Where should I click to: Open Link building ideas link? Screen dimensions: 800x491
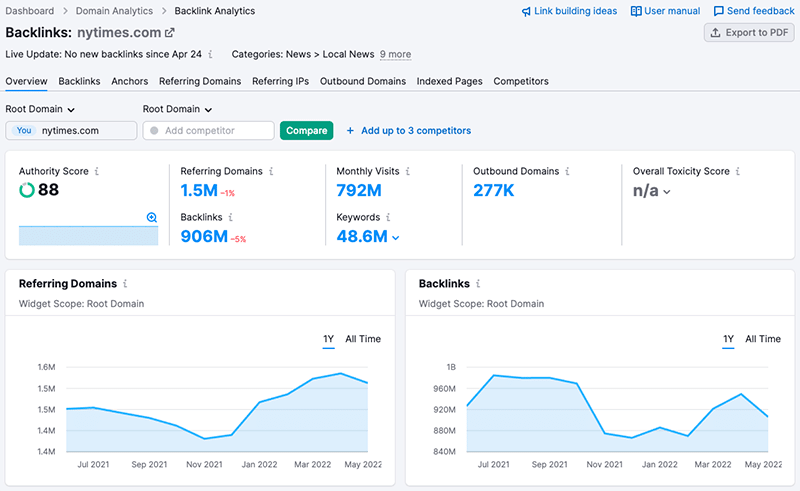click(576, 11)
